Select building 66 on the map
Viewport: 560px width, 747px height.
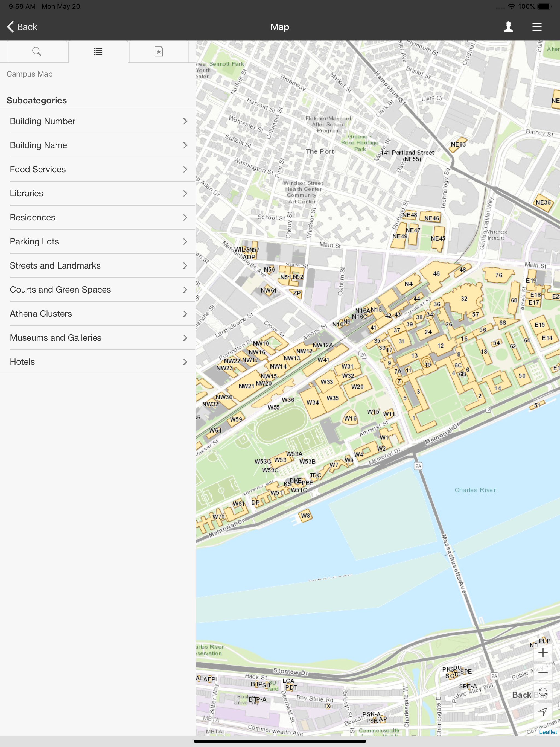502,323
